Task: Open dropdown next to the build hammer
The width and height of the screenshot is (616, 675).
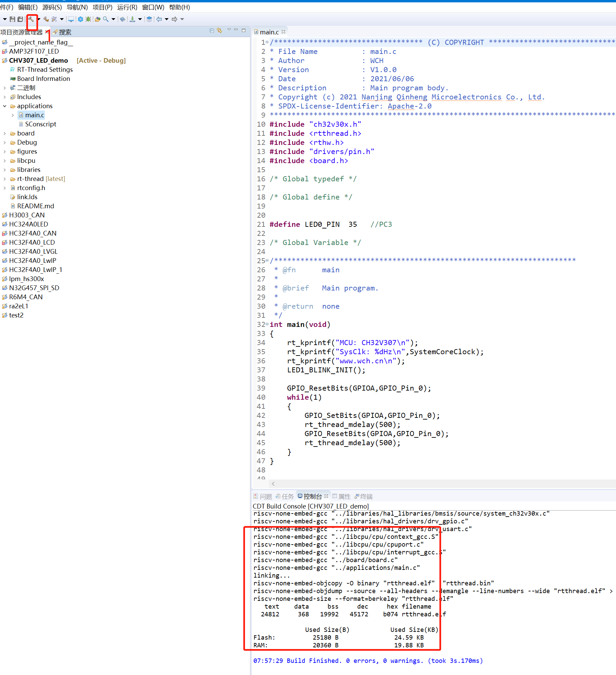Action: coord(39,19)
